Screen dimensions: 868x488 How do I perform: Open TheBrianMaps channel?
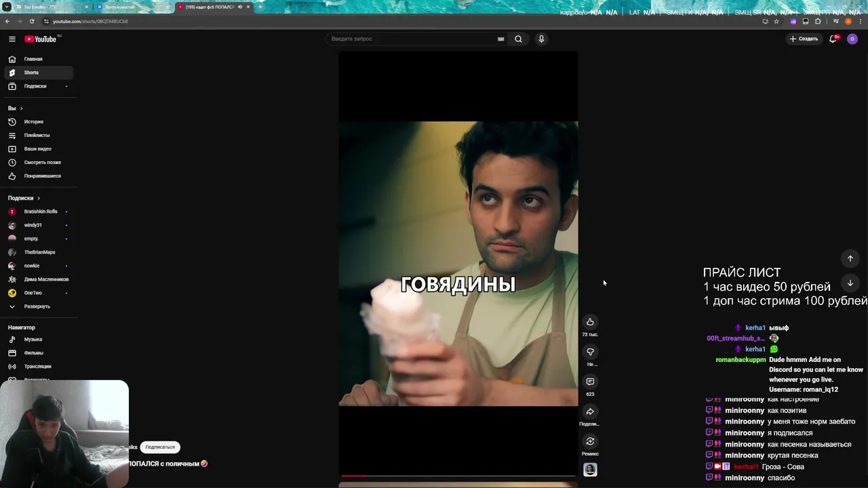tap(39, 252)
